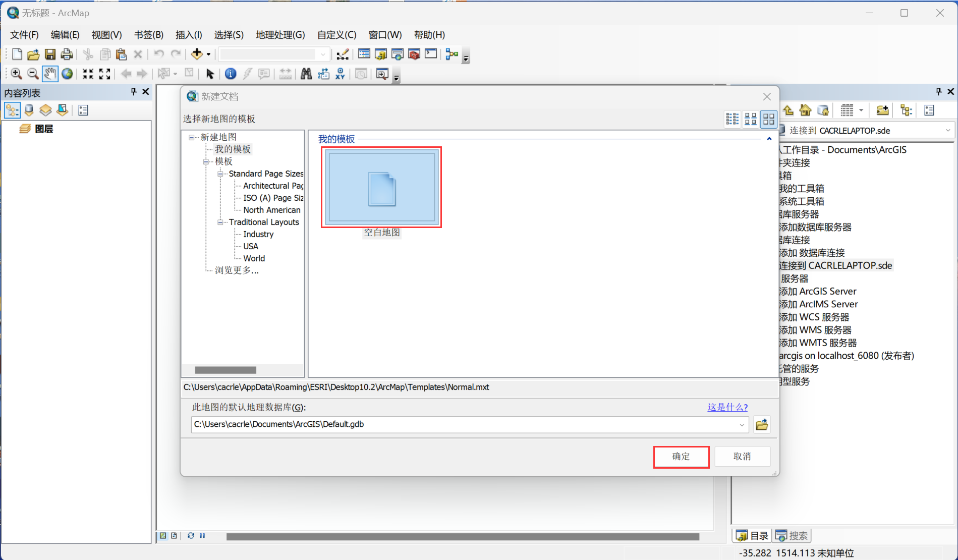Collapse Standard Page Sizes node
Screen dimensions: 958x560
click(x=220, y=174)
